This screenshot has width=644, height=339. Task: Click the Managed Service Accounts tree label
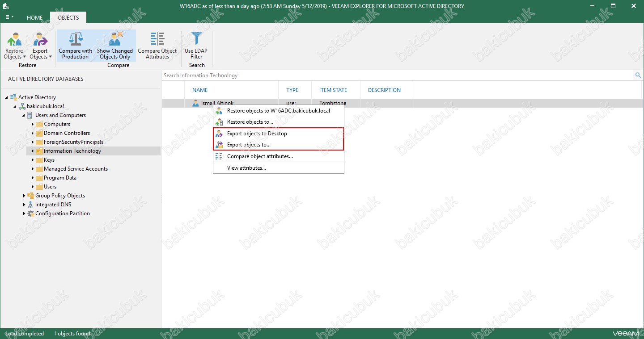76,169
